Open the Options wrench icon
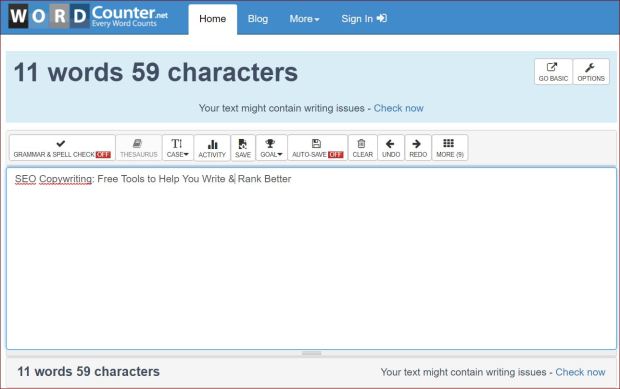 (x=590, y=68)
